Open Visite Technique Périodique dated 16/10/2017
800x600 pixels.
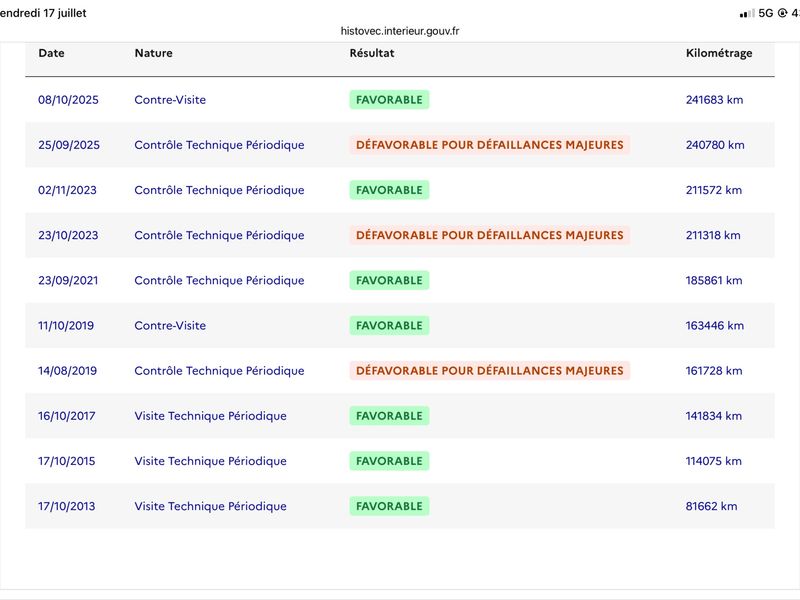210,416
